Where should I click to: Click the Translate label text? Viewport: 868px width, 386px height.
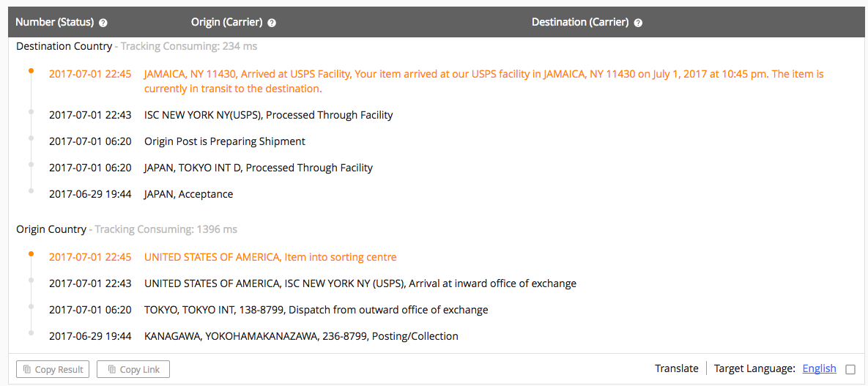(x=677, y=369)
